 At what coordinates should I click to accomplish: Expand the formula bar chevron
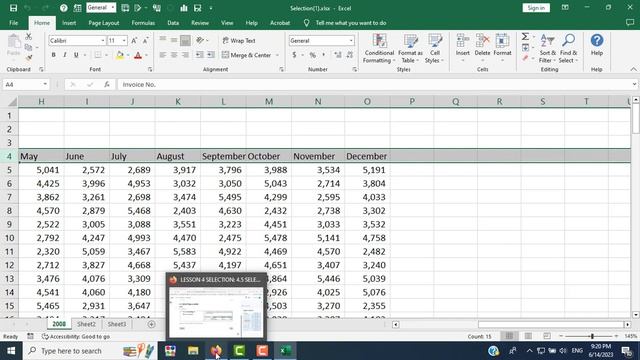pyautogui.click(x=634, y=84)
